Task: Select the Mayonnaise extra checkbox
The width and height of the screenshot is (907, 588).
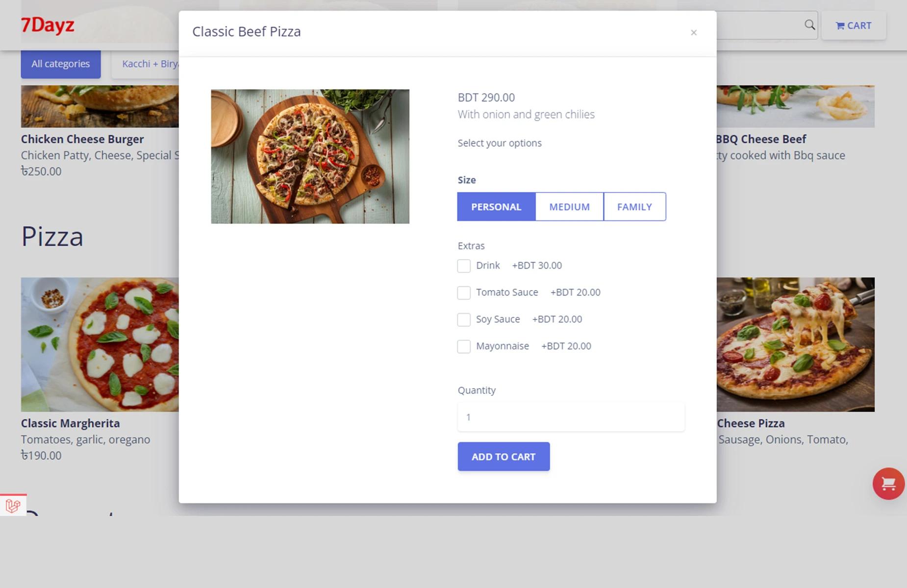Action: pos(464,347)
